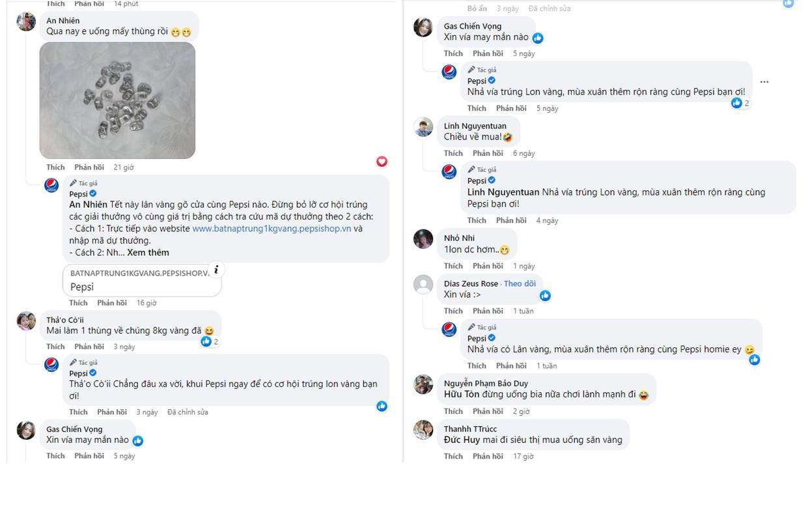The image size is (812, 518).
Task: Click Gas Chiến Vọng's avatar in the right column
Action: click(423, 27)
